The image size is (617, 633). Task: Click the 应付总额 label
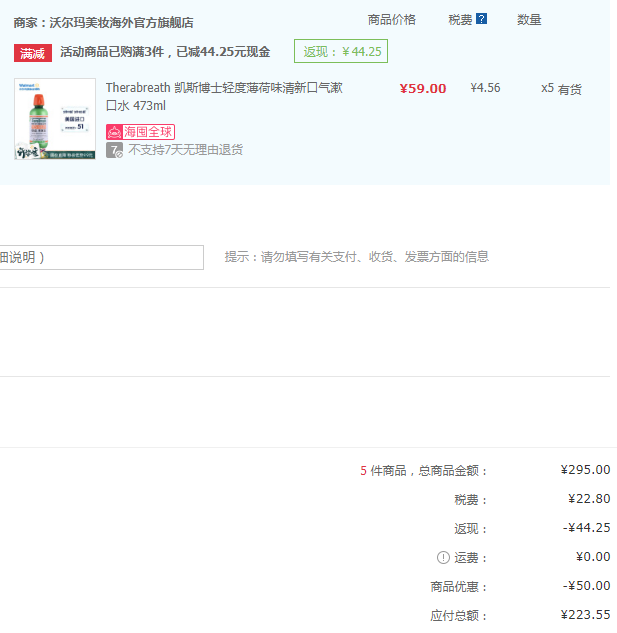pyautogui.click(x=458, y=616)
